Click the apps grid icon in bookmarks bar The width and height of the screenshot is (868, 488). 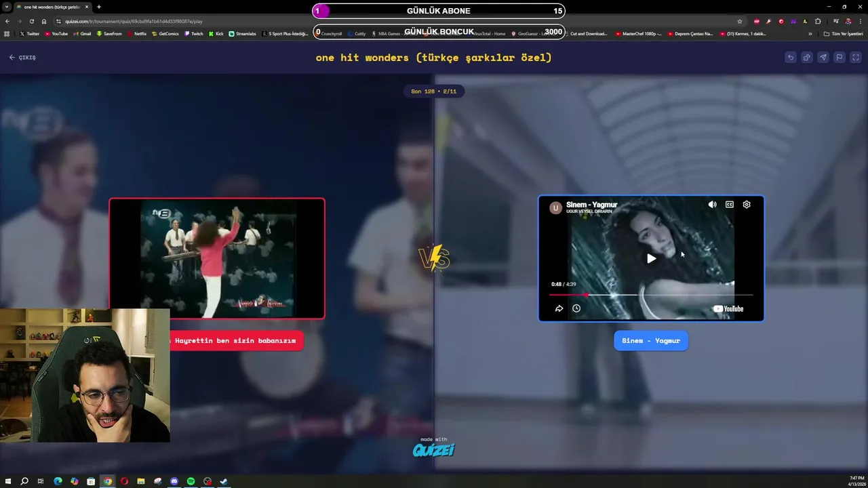7,34
